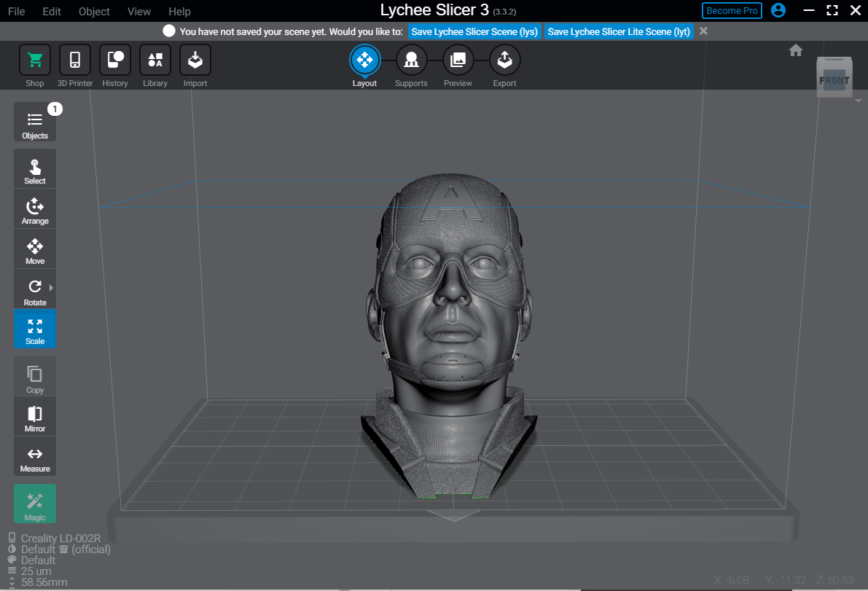
Task: Click the Copy tool
Action: tap(35, 377)
